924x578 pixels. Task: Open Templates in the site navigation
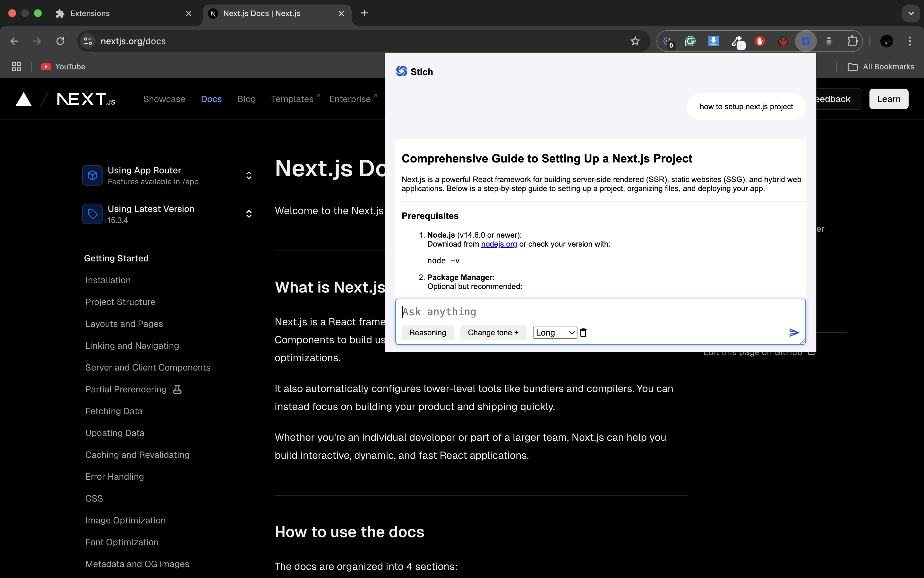295,99
